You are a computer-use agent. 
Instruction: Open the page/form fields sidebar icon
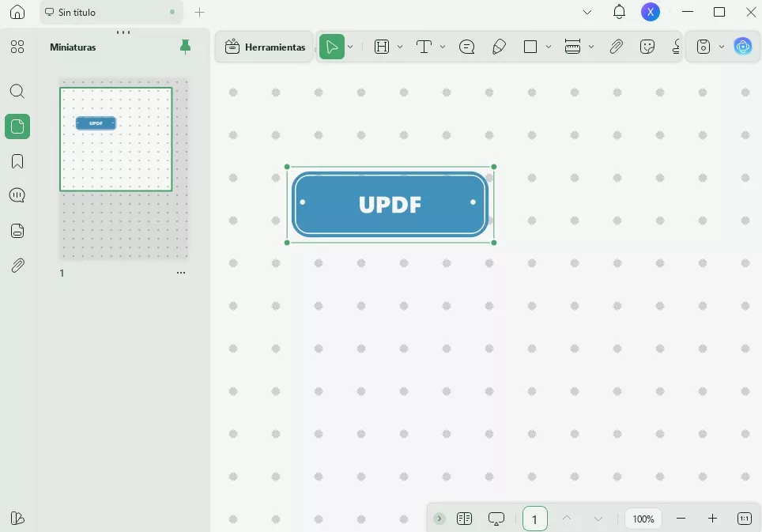tap(17, 231)
